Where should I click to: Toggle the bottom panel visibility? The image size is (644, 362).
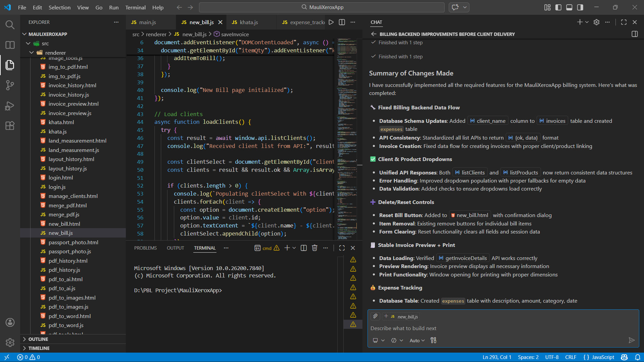click(569, 7)
